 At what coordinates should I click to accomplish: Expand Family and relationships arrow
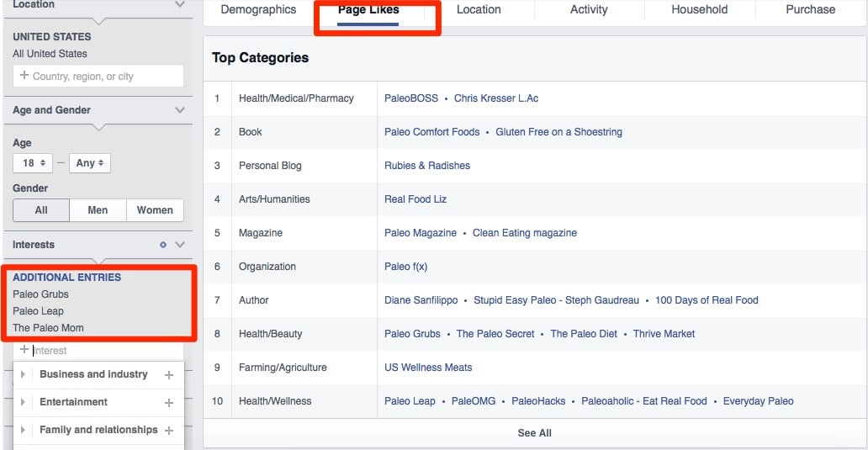tap(24, 431)
